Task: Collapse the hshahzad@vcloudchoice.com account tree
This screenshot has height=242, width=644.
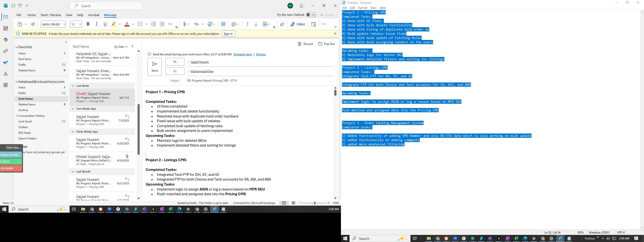Action: click(x=17, y=82)
